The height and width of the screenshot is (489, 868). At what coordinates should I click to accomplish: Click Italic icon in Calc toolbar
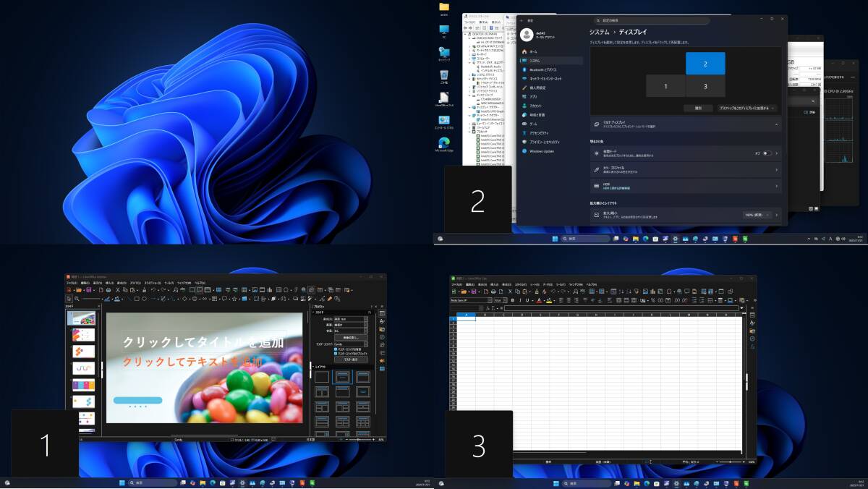pos(519,300)
